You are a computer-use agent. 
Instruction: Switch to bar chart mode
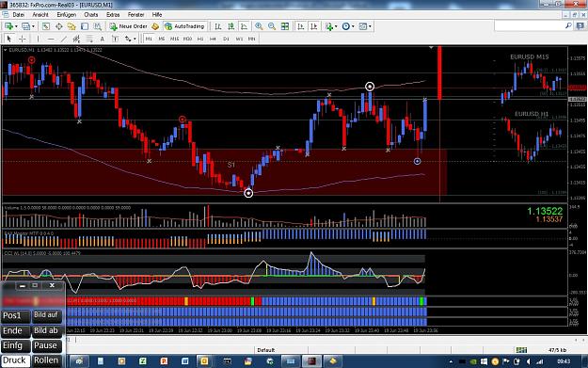coord(217,26)
